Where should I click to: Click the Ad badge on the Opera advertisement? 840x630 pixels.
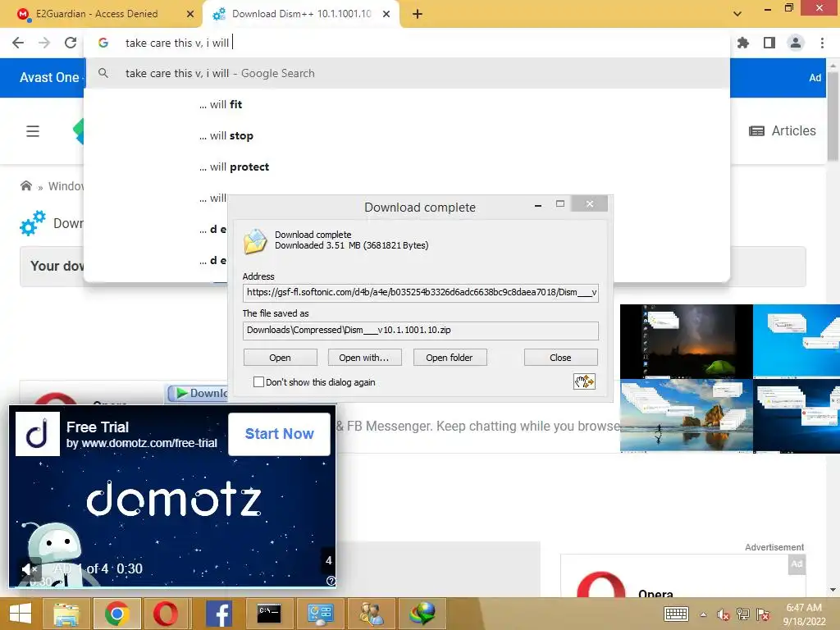[x=797, y=564]
